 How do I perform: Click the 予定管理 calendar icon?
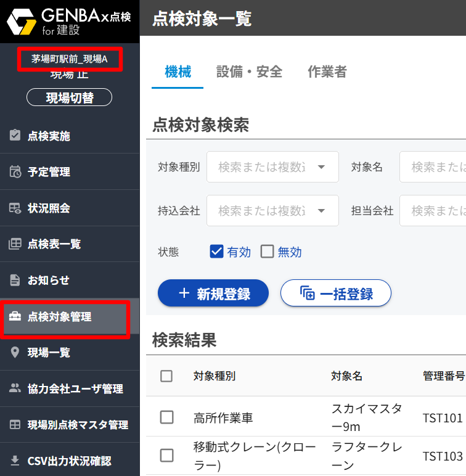tap(15, 172)
